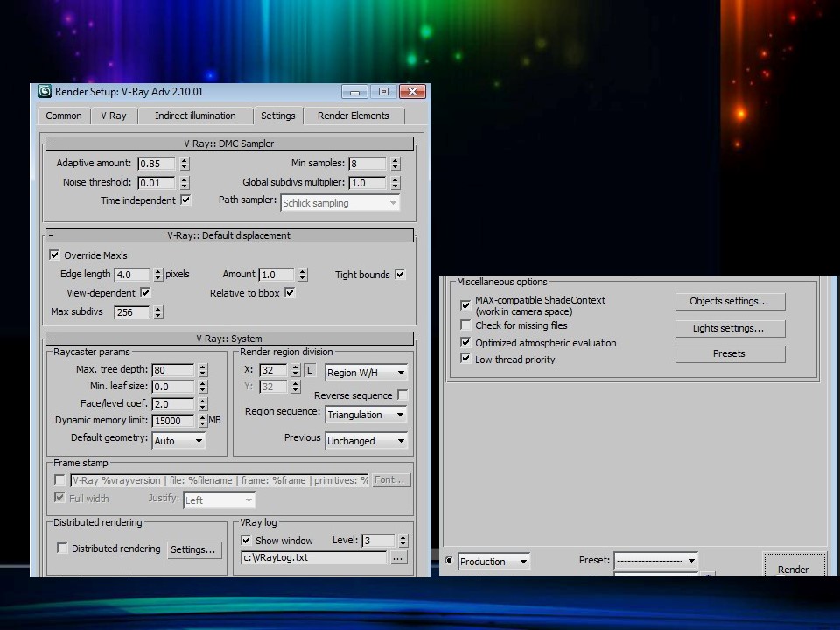Open the Indirect illumination tab
Viewport: 840px width, 630px height.
pyautogui.click(x=195, y=115)
